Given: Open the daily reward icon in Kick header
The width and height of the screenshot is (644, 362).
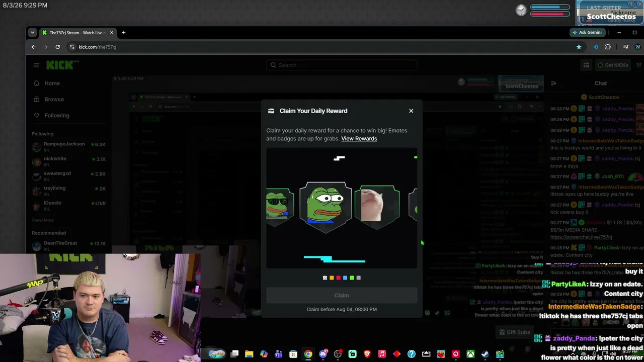Looking at the screenshot, I should point(586,65).
